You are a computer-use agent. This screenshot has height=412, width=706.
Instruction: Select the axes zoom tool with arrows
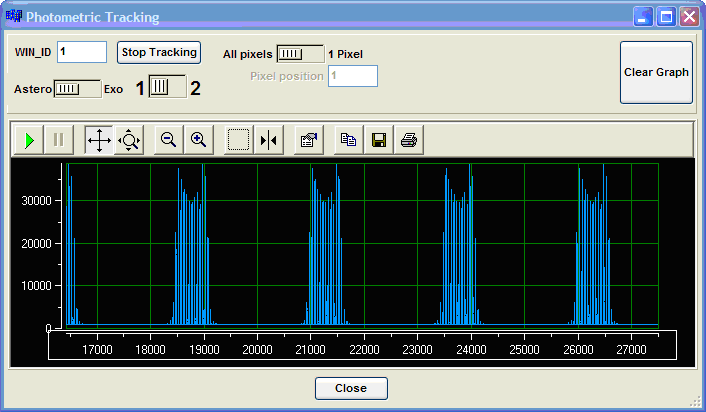pos(130,141)
